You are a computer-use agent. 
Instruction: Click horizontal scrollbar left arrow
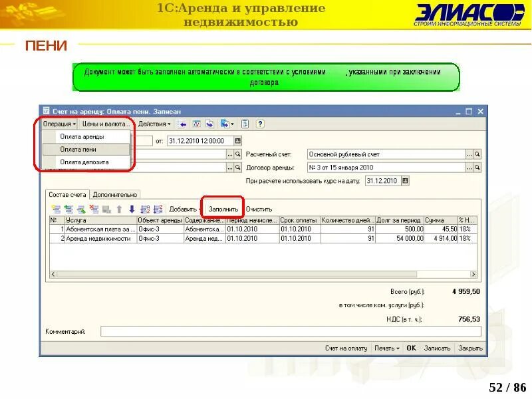(53, 274)
